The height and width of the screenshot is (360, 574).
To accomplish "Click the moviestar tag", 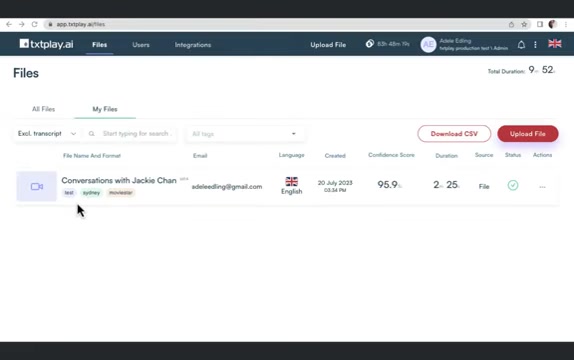I will 121,193.
